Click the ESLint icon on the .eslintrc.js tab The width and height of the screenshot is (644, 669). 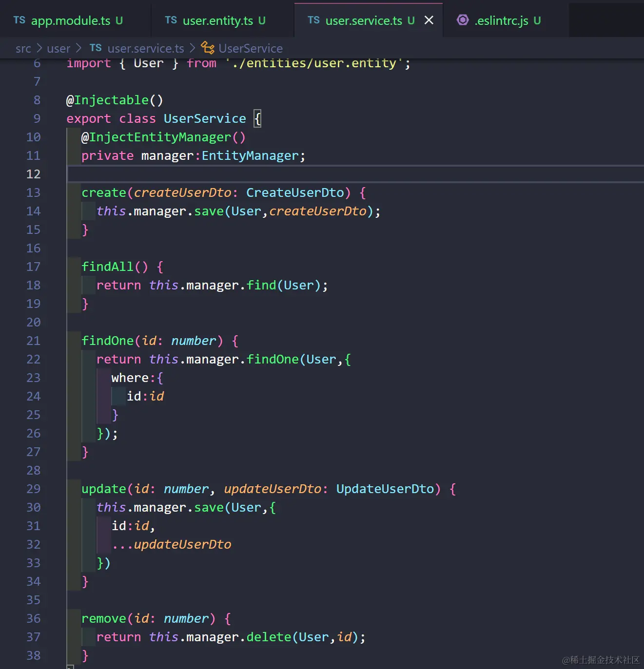coord(463,20)
